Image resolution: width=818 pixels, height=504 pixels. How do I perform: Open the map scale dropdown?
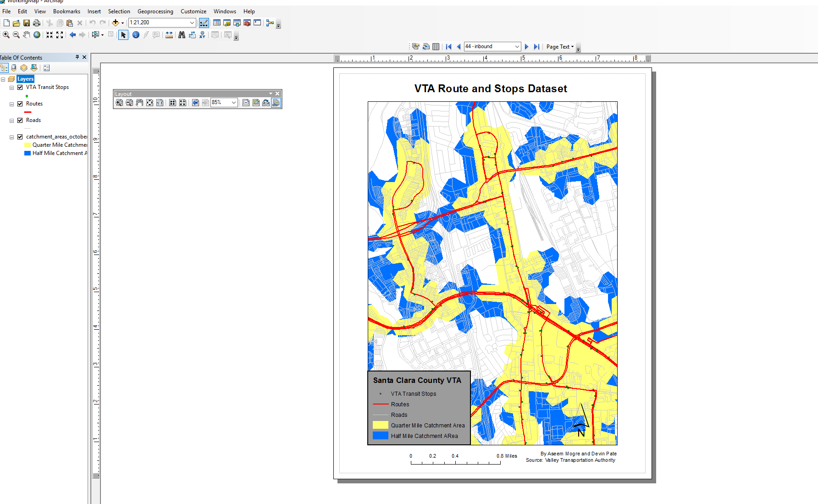(192, 22)
